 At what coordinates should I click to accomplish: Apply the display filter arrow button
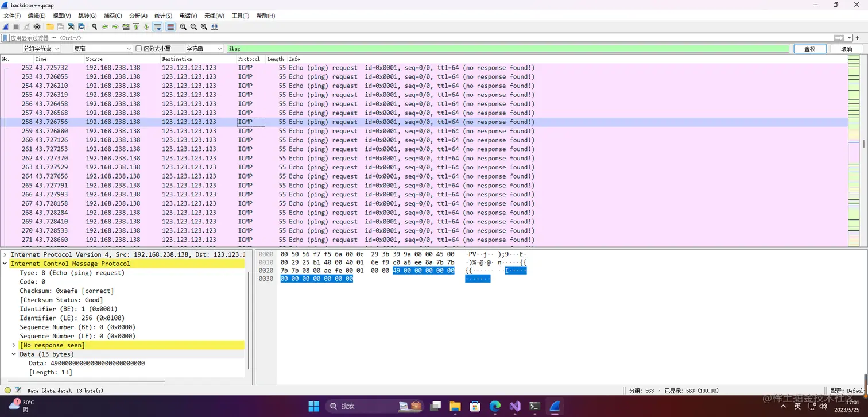[839, 38]
